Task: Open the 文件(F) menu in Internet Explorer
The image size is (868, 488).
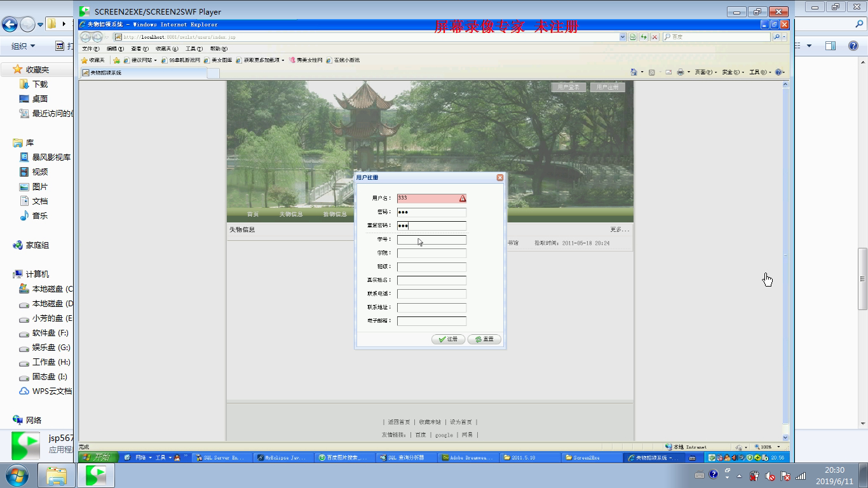Action: tap(90, 48)
